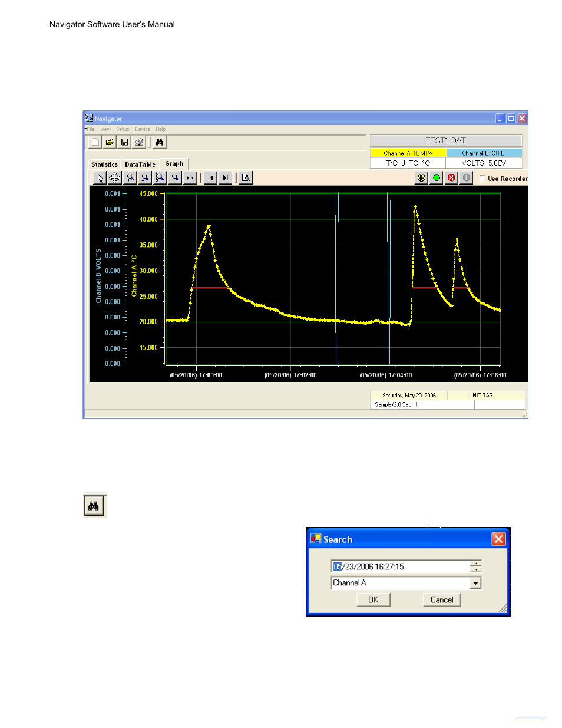
Task: Click the Channel B VOLTS axis title
Action: 98,276
